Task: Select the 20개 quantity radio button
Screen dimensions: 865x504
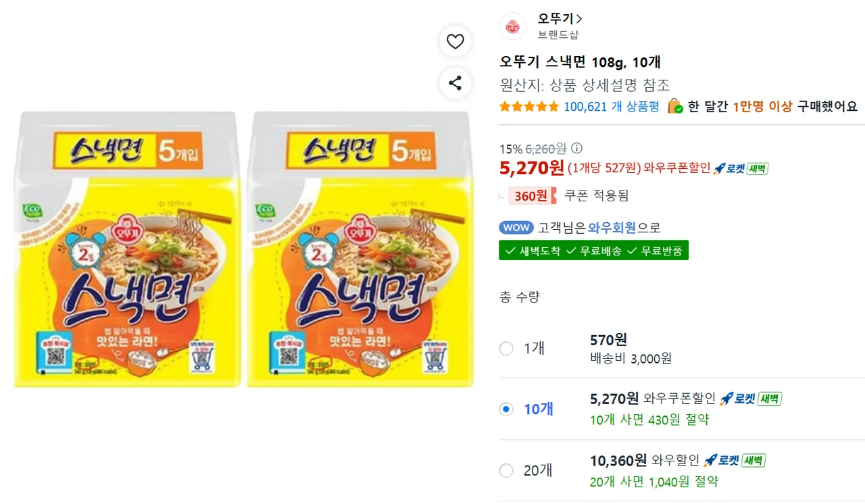Action: click(x=506, y=470)
